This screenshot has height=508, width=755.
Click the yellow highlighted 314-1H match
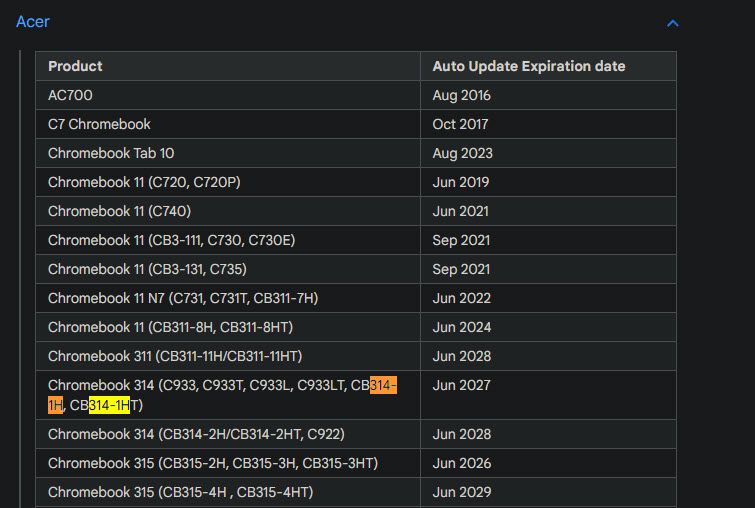pyautogui.click(x=109, y=405)
